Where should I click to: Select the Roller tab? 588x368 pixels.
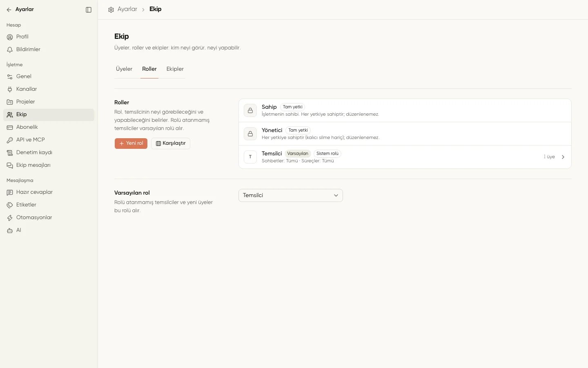pyautogui.click(x=149, y=69)
